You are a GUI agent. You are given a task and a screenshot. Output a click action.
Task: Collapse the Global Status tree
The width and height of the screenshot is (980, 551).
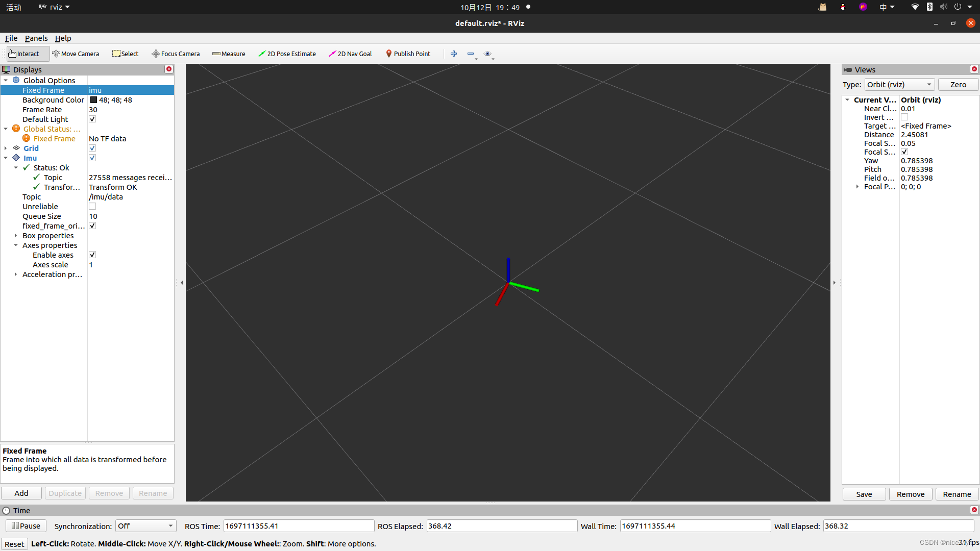click(6, 129)
